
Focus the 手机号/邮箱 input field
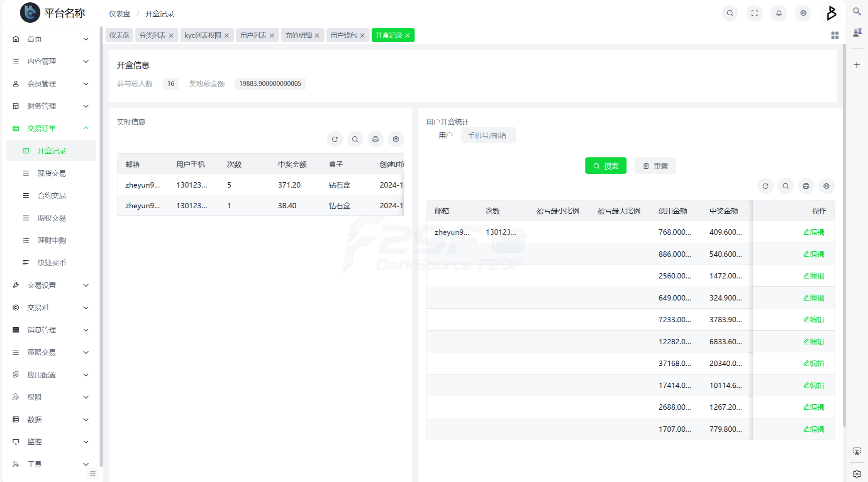click(488, 136)
